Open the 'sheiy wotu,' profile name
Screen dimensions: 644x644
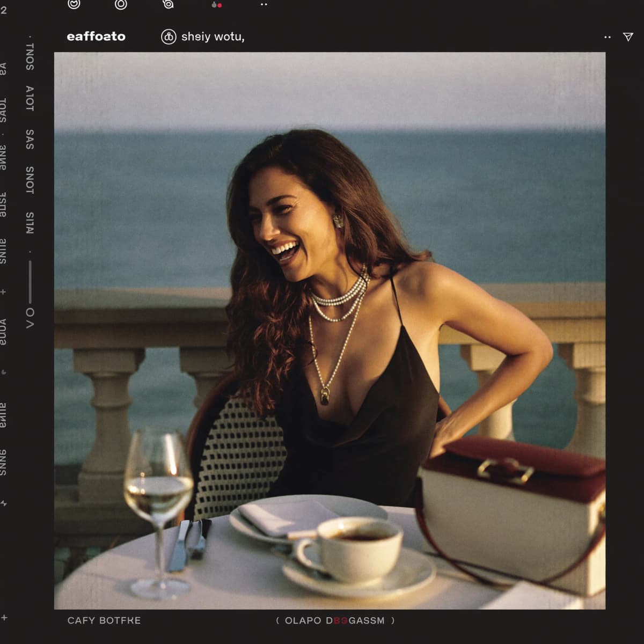(213, 36)
